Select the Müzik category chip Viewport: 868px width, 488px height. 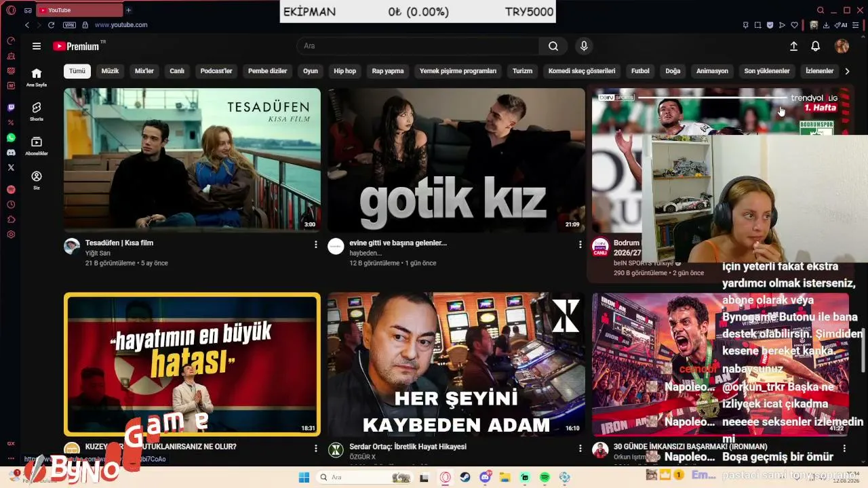[110, 71]
